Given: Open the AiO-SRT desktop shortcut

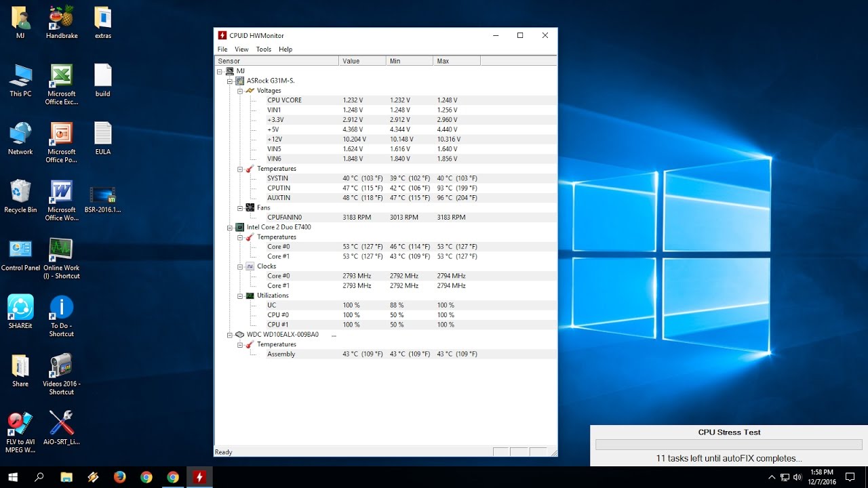Looking at the screenshot, I should (62, 428).
